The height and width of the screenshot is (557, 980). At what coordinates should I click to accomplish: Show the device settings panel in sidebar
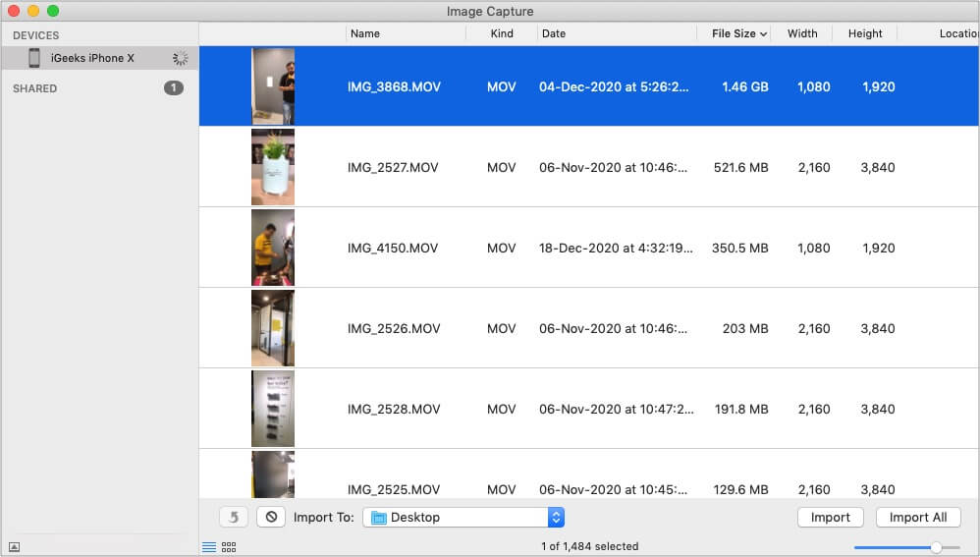pyautogui.click(x=15, y=547)
